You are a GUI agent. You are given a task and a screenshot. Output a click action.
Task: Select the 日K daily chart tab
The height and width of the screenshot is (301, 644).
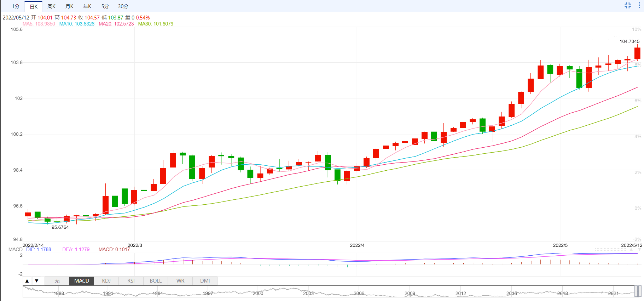(34, 6)
